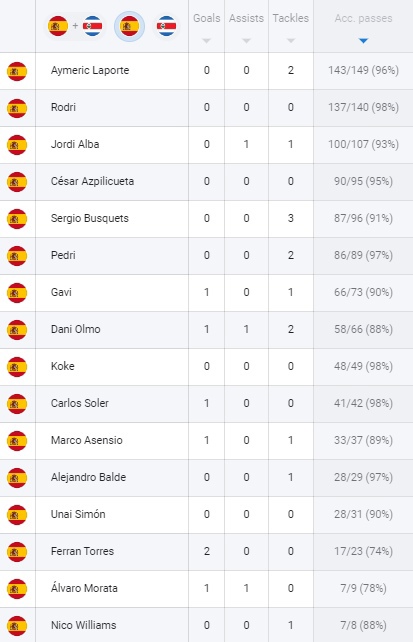Open Aymeric Laporte's player name
413x642 pixels.
[x=90, y=70]
